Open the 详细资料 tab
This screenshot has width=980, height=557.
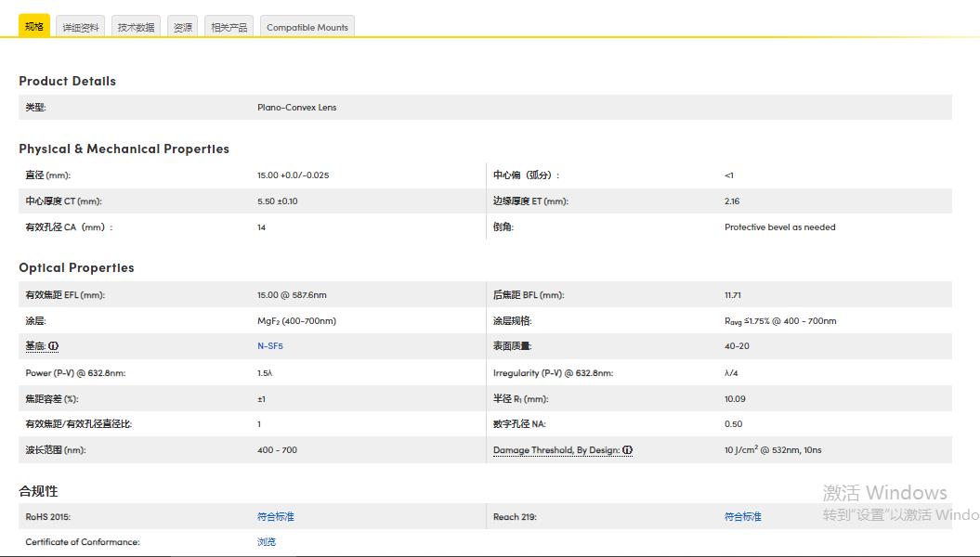[x=81, y=27]
